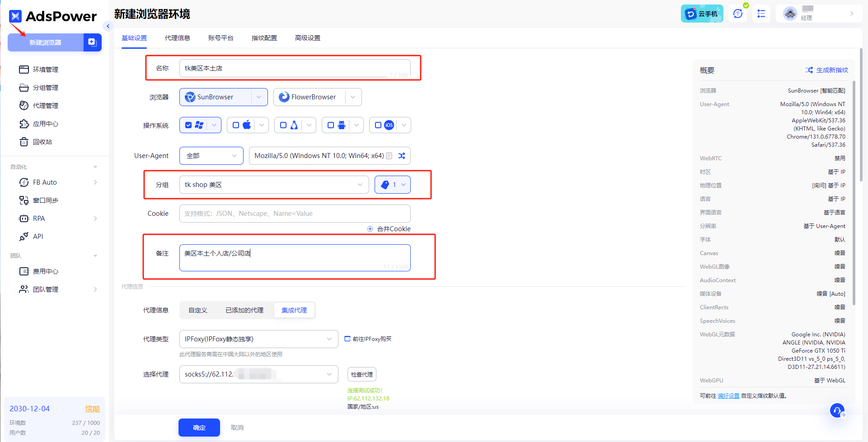Screen dimensions: 868x442
Task: Toggle the Linux OS checkbox
Action: tap(283, 125)
